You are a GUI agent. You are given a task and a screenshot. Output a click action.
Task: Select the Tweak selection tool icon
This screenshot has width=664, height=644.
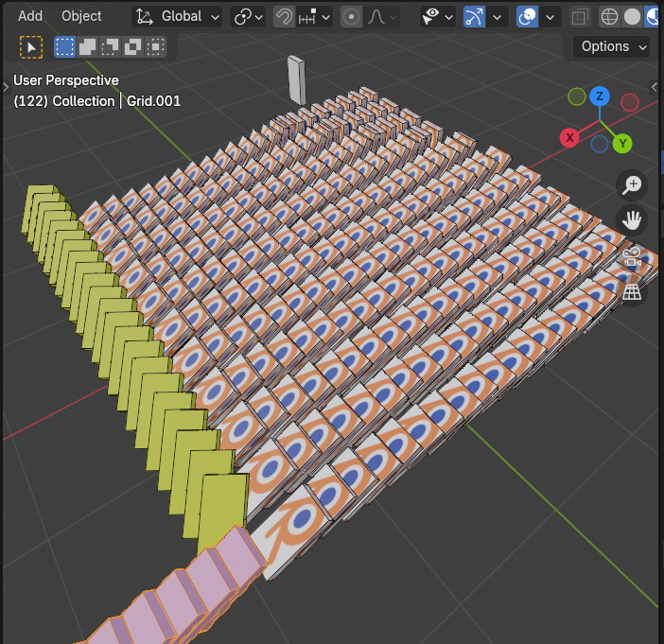click(31, 46)
